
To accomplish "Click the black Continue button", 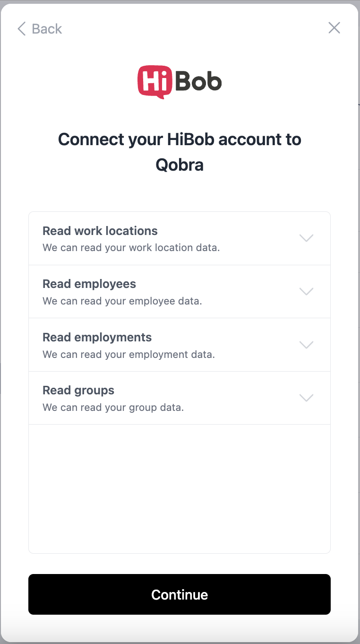I will (x=180, y=594).
